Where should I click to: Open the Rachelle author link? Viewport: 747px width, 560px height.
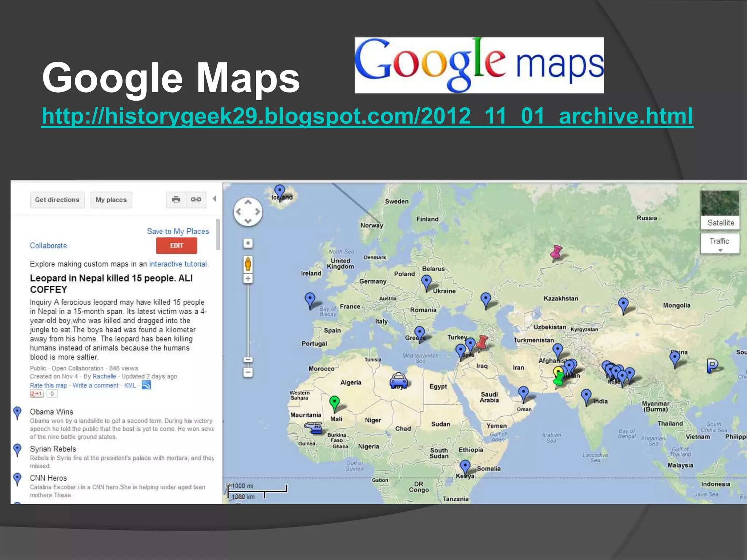104,376
